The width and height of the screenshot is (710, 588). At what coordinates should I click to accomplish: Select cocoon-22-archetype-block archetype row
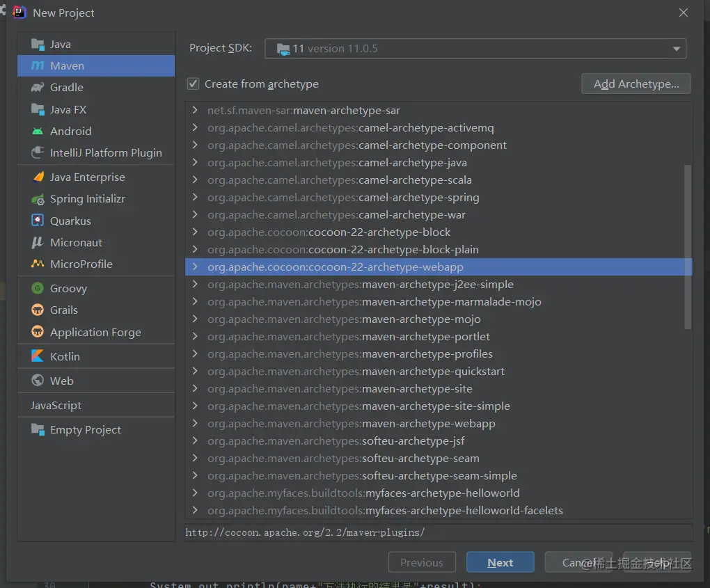coord(439,232)
